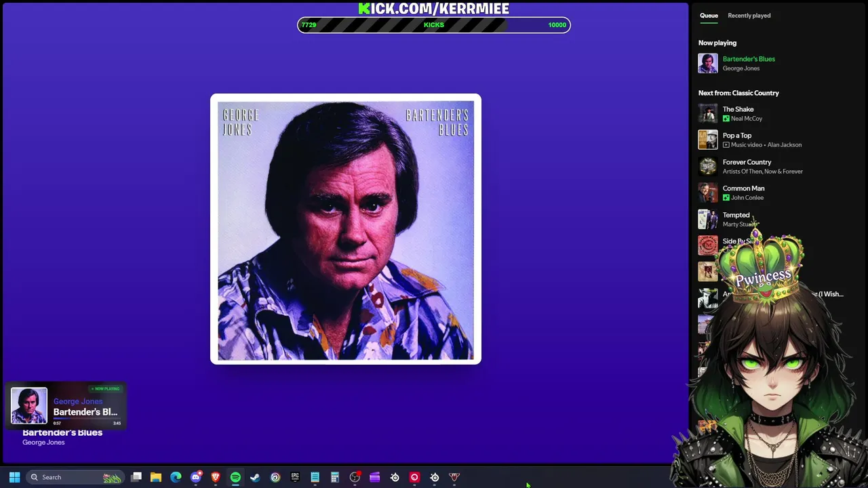Click the Common Man album thumbnail
868x488 pixels.
pos(708,192)
